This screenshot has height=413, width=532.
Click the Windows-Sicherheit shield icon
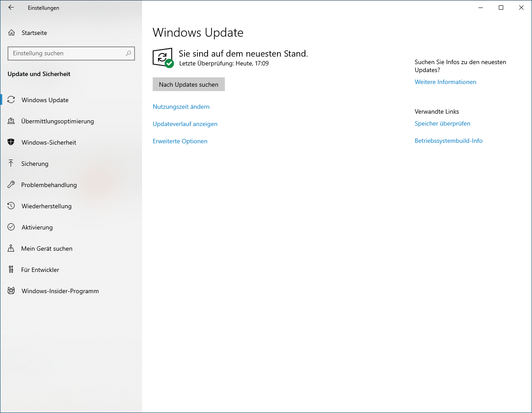[12, 142]
